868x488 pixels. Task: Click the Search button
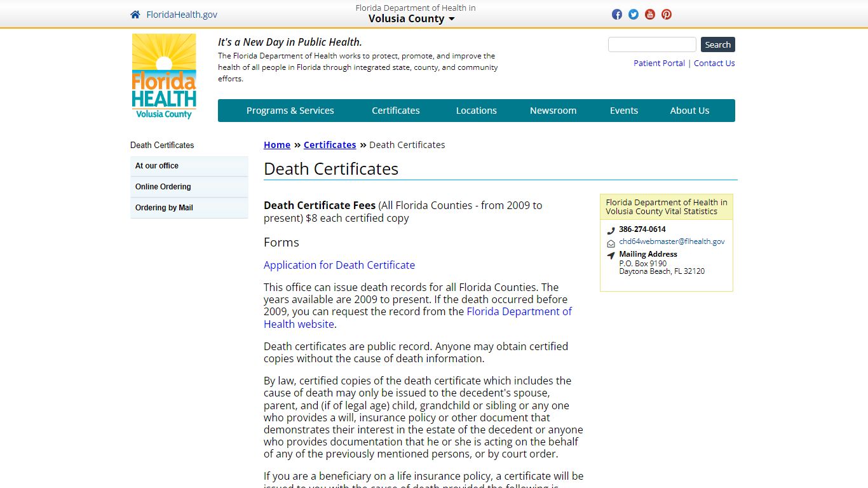pos(718,44)
